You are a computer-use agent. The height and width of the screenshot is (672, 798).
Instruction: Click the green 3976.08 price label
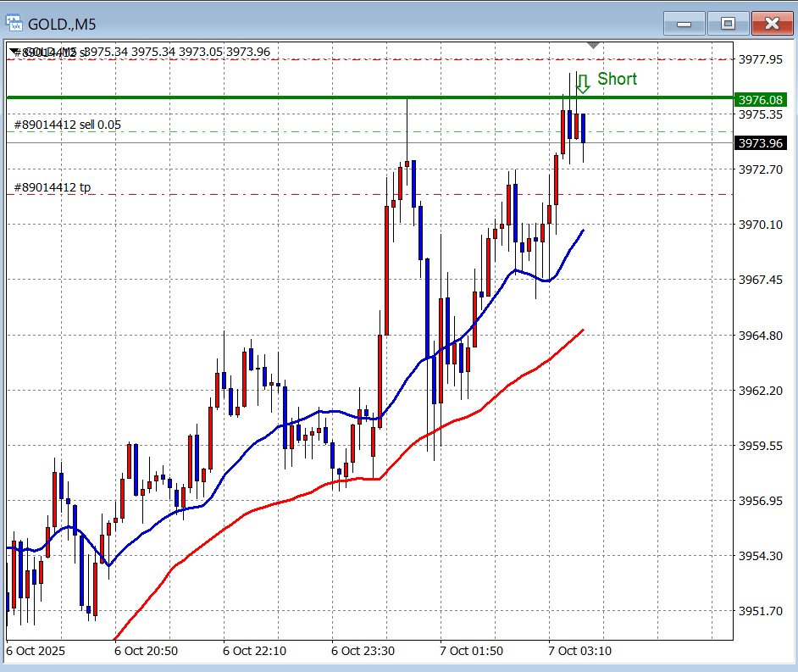[x=760, y=99]
